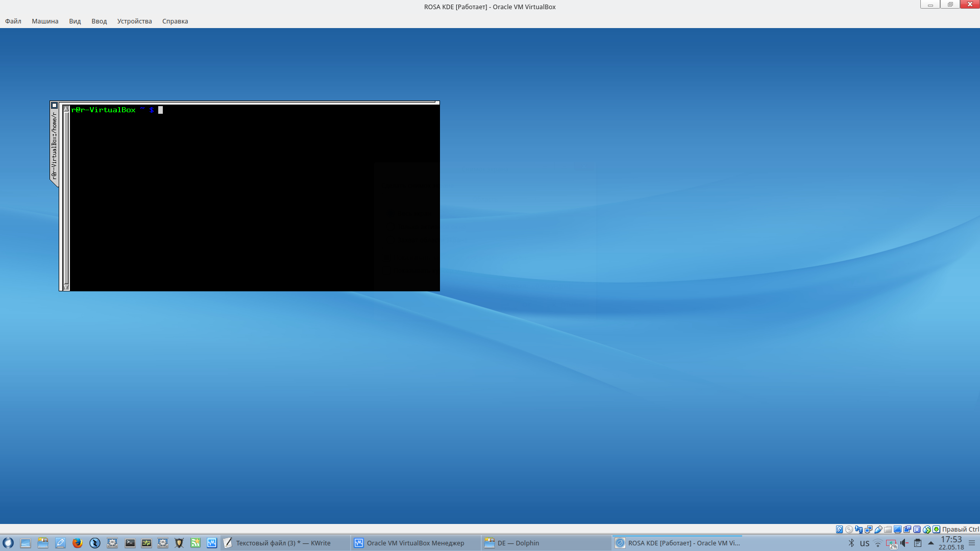This screenshot has height=551, width=980.
Task: Switch to Oracle VM VirtualBox Менеджер task
Action: 415,543
